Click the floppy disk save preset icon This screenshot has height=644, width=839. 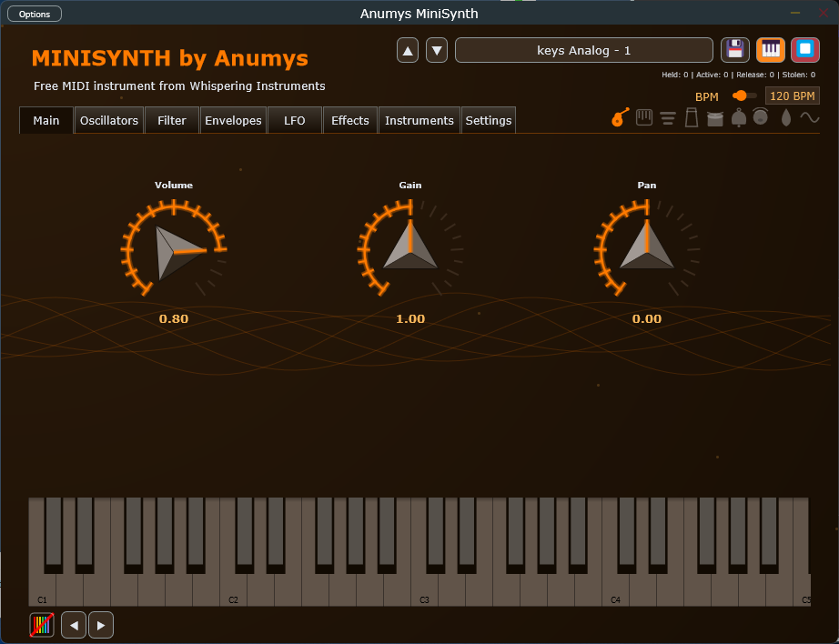(735, 50)
